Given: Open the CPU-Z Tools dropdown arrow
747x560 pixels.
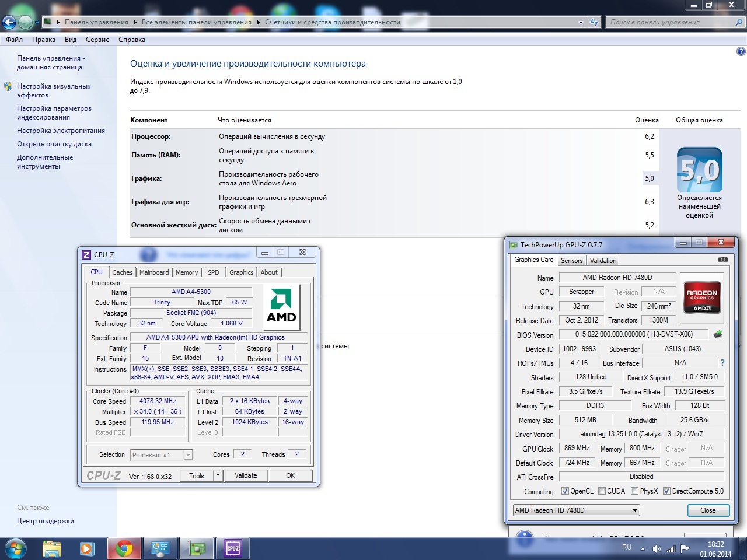Looking at the screenshot, I should click(x=218, y=475).
